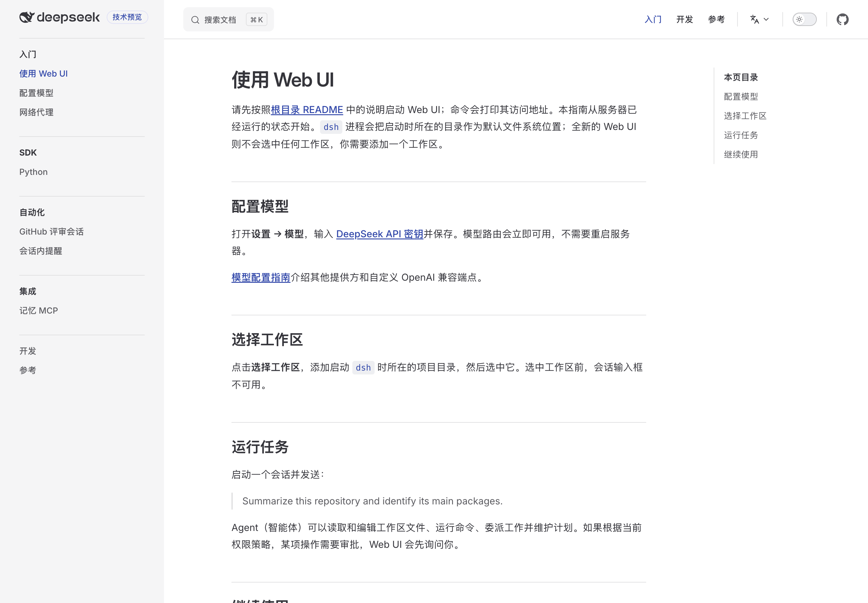This screenshot has width=868, height=603.
Task: Click the 选择工作区 section heading
Action: coord(267,340)
